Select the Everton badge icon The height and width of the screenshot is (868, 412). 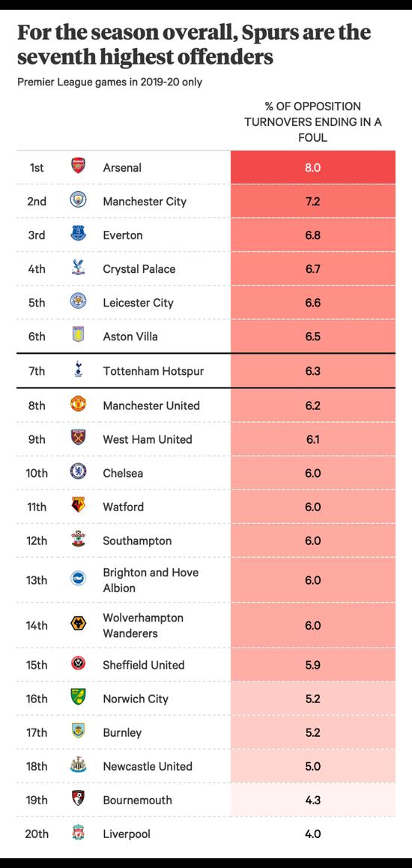click(x=79, y=234)
